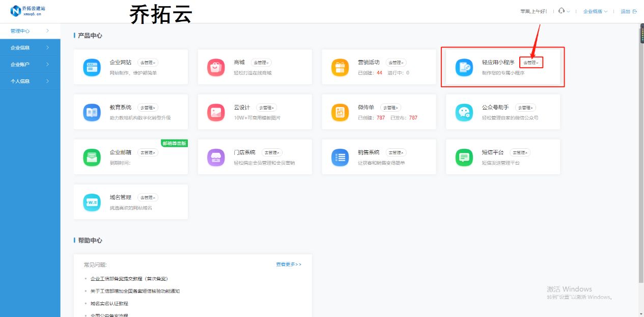Open the 公众号助手 assistant icon
Image resolution: width=644 pixels, height=317 pixels.
coord(464,112)
